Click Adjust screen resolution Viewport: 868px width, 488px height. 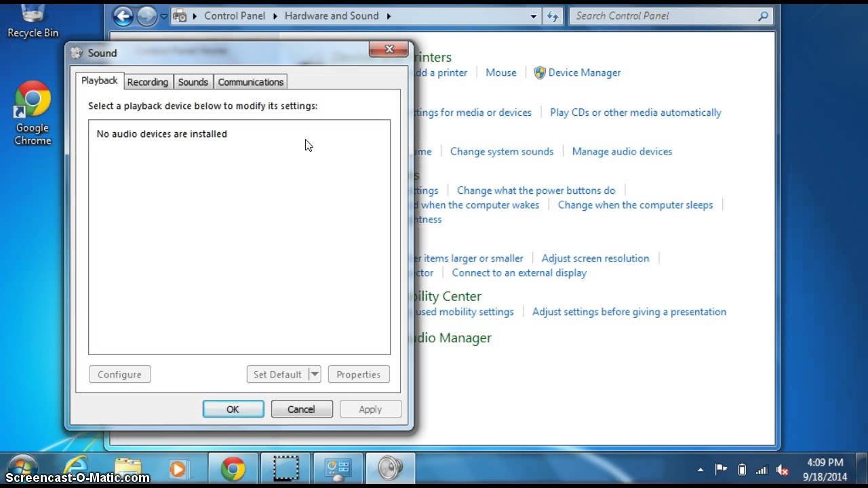595,258
